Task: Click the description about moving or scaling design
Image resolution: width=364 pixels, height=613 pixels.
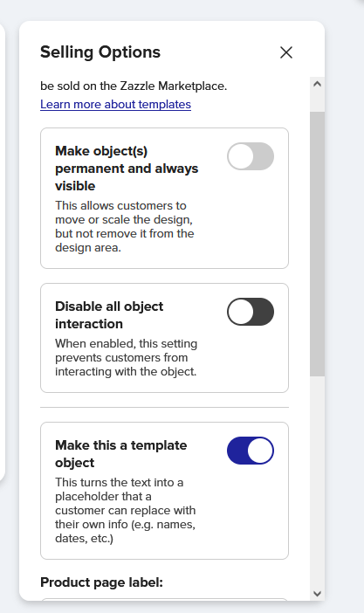Action: [125, 226]
